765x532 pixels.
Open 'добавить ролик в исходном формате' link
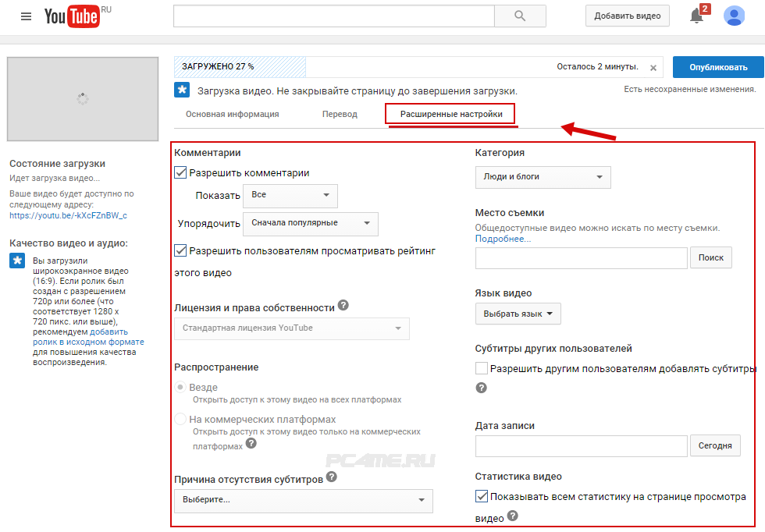click(x=88, y=337)
